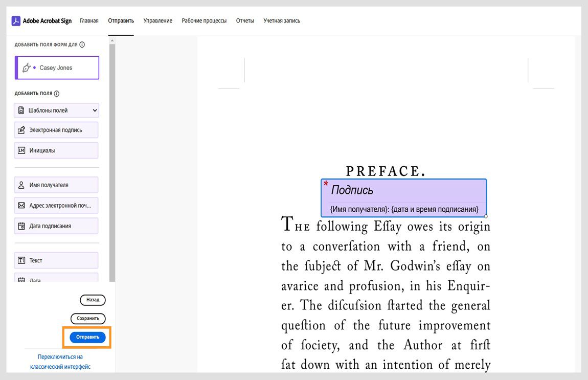Add the Дата подписания field
The width and height of the screenshot is (588, 380).
click(x=56, y=226)
